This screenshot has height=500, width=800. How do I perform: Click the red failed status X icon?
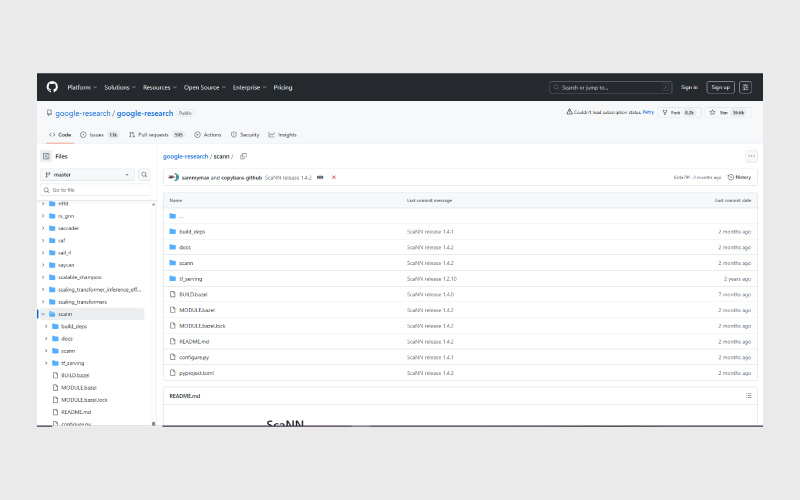tap(333, 177)
